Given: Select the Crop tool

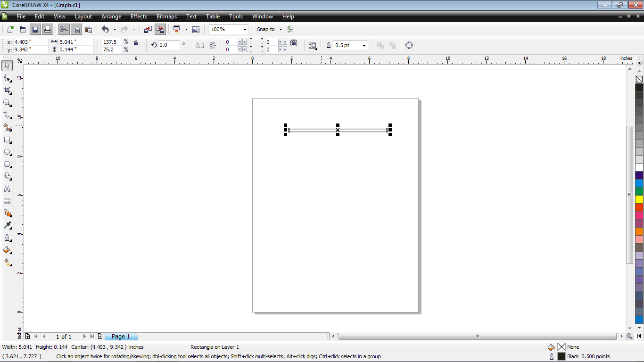Looking at the screenshot, I should pyautogui.click(x=7, y=90).
